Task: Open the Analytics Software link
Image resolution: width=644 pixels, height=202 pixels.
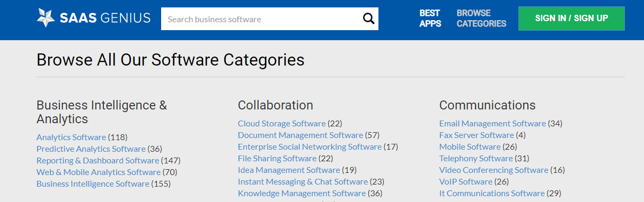Action: click(71, 137)
